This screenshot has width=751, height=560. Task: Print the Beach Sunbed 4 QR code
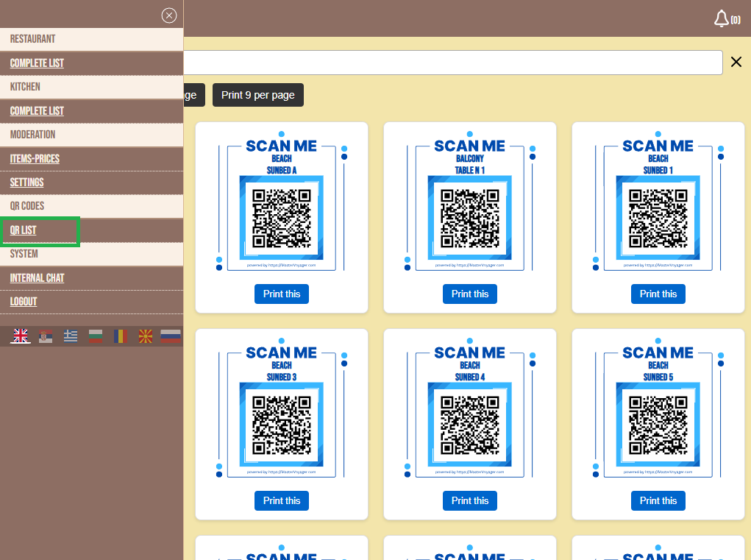tap(470, 500)
